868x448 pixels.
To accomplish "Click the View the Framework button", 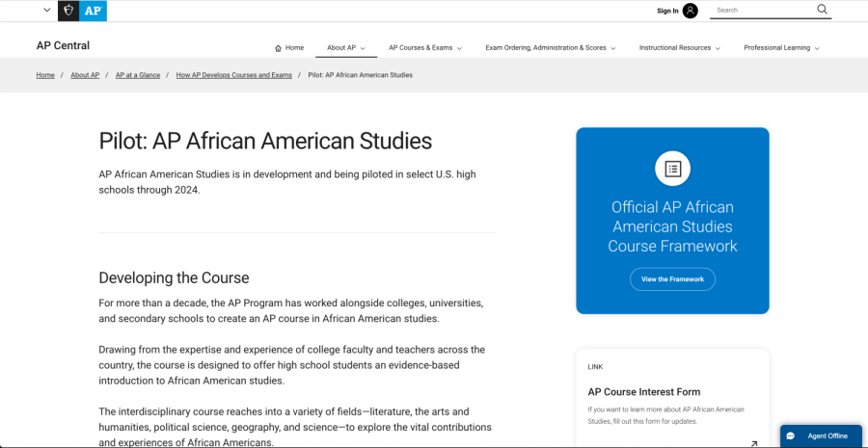I will click(x=672, y=279).
